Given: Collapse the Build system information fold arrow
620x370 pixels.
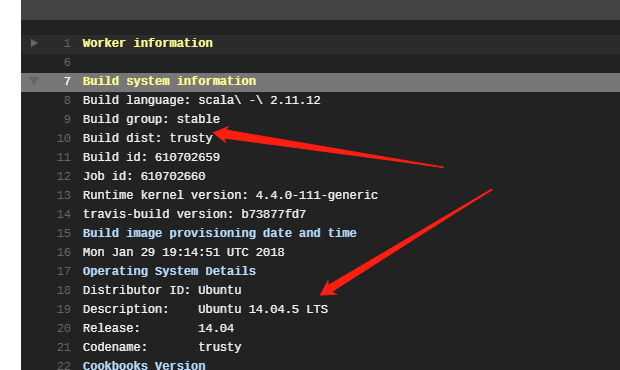Looking at the screenshot, I should click(x=34, y=81).
